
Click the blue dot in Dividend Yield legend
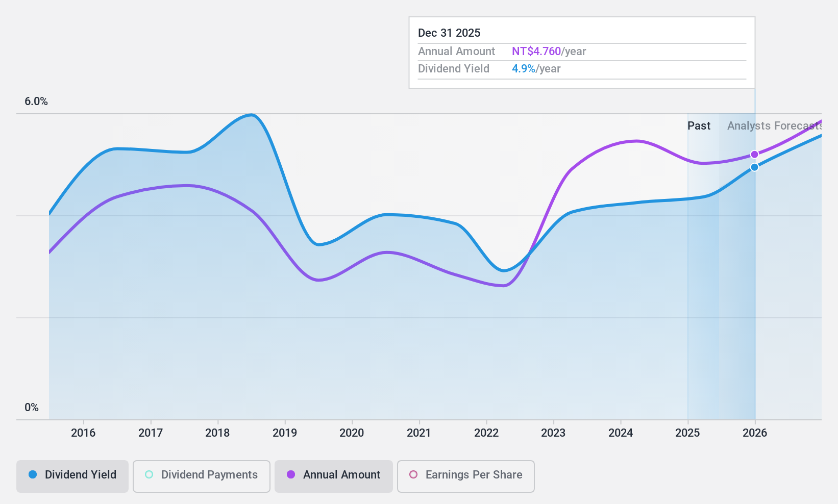[33, 474]
